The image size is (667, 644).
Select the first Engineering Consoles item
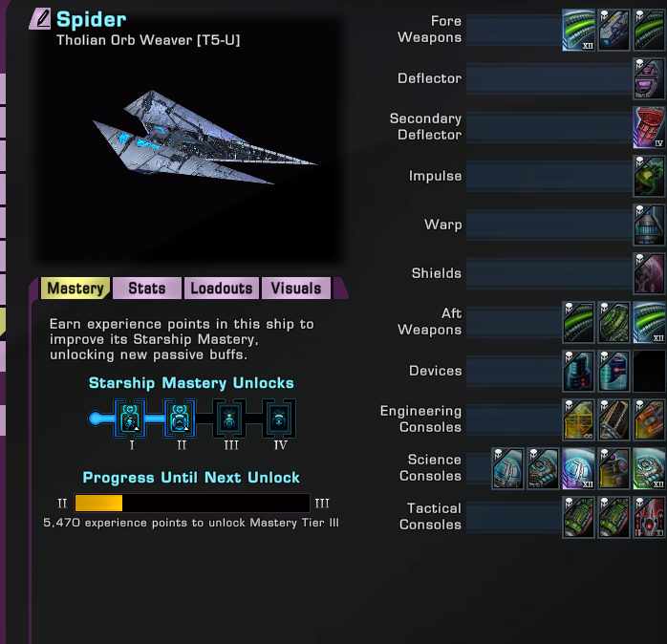578,419
